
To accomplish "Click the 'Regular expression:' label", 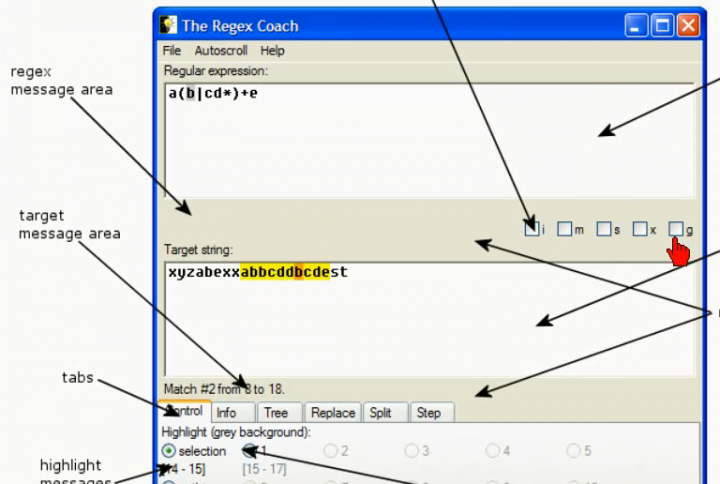I will click(216, 71).
